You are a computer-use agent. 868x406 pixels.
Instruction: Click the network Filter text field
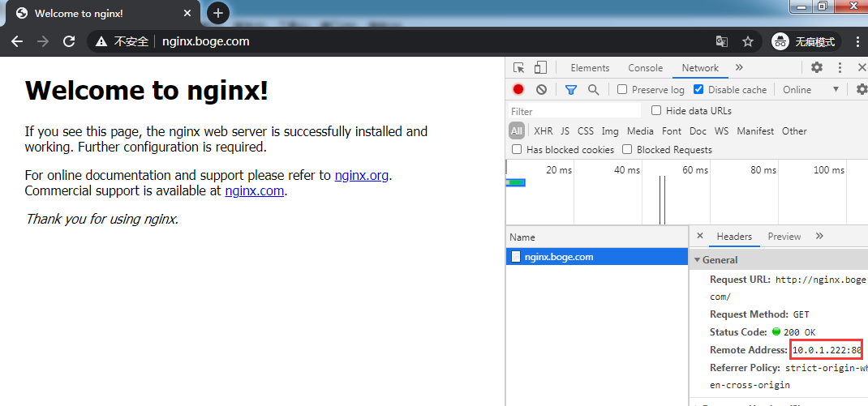click(574, 111)
